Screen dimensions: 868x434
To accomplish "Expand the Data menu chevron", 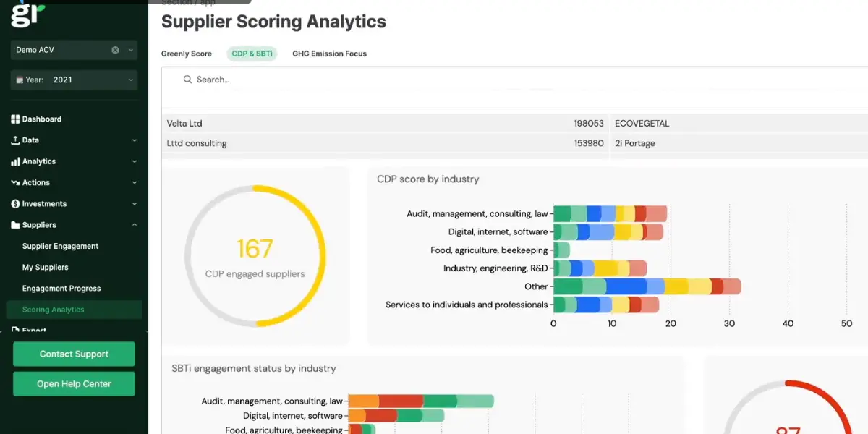I will pyautogui.click(x=134, y=140).
